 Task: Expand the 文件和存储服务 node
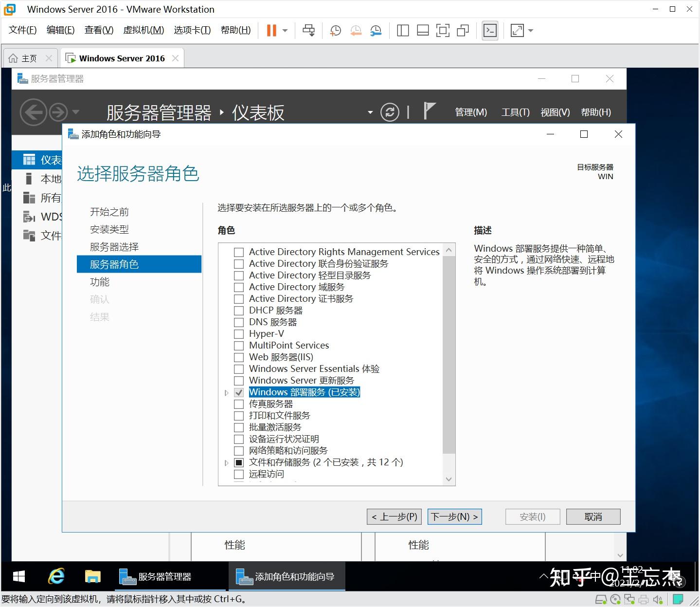(226, 462)
